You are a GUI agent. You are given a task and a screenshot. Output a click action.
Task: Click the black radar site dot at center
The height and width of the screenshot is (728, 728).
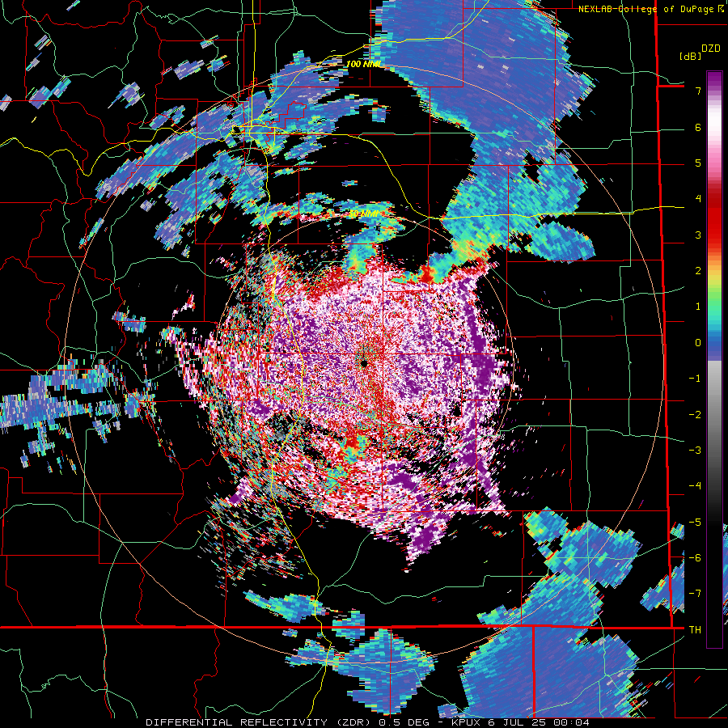point(364,363)
